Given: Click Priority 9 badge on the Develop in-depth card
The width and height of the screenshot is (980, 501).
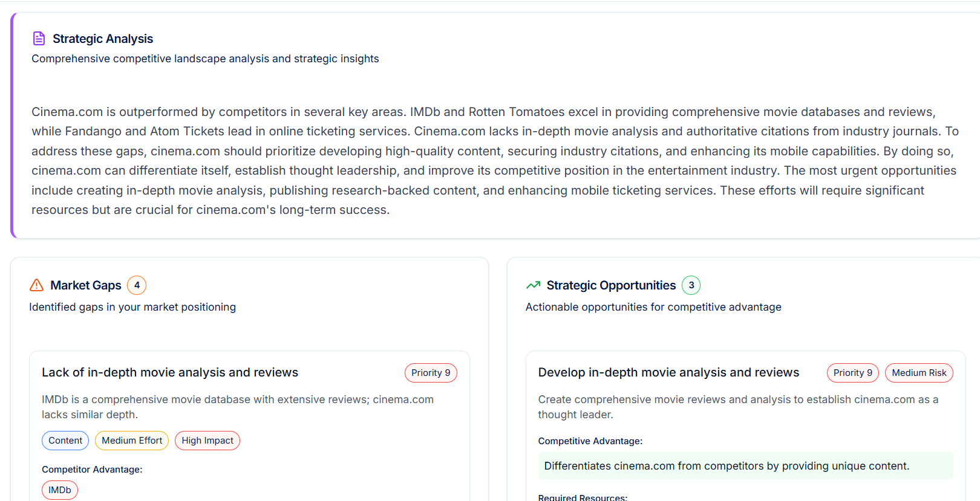Looking at the screenshot, I should click(x=852, y=373).
